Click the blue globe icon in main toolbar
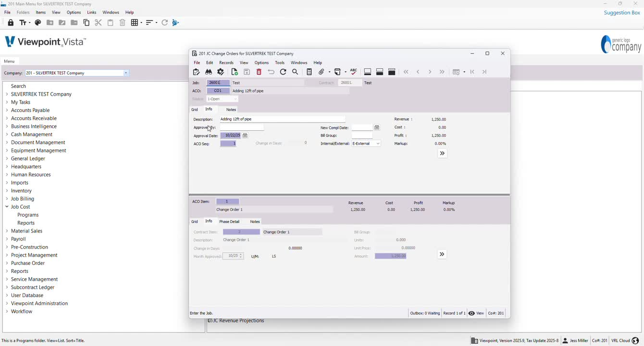 pyautogui.click(x=175, y=23)
